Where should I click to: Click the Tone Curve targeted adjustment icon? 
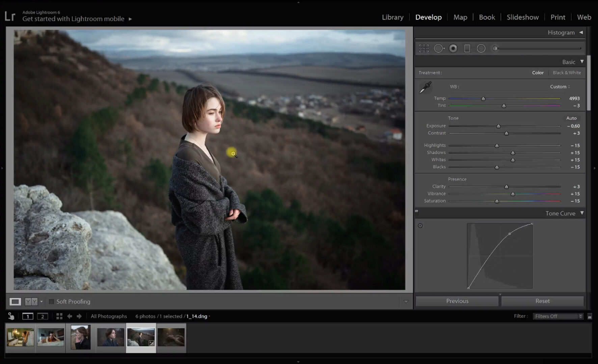pyautogui.click(x=420, y=226)
